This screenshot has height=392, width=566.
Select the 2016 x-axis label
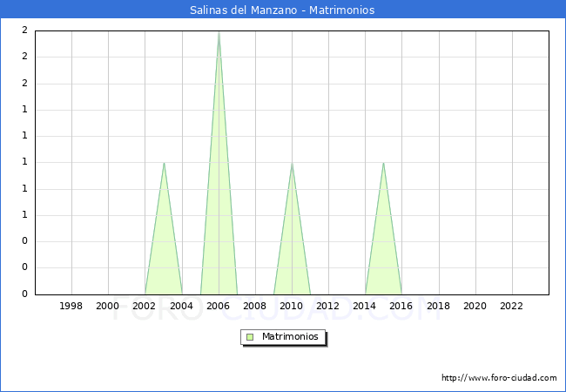(401, 306)
